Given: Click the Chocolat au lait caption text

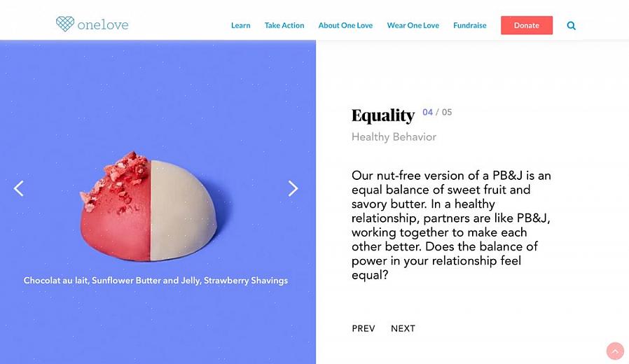Looking at the screenshot, I should (155, 280).
